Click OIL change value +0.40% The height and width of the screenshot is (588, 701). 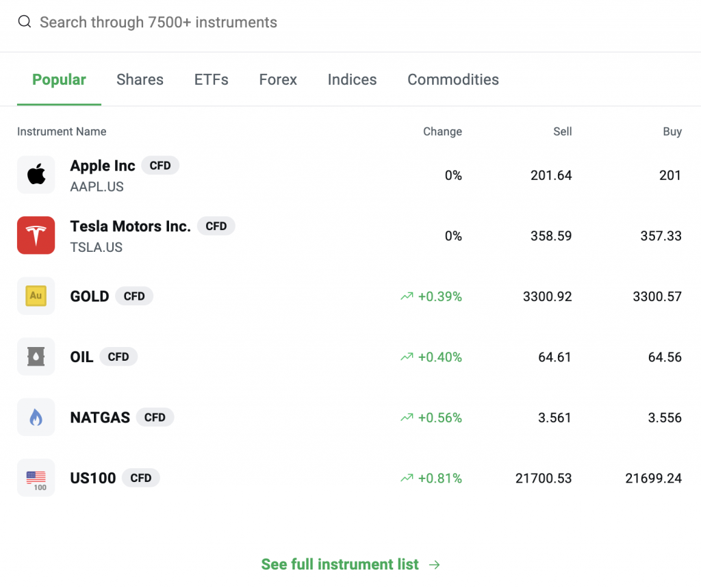(440, 357)
